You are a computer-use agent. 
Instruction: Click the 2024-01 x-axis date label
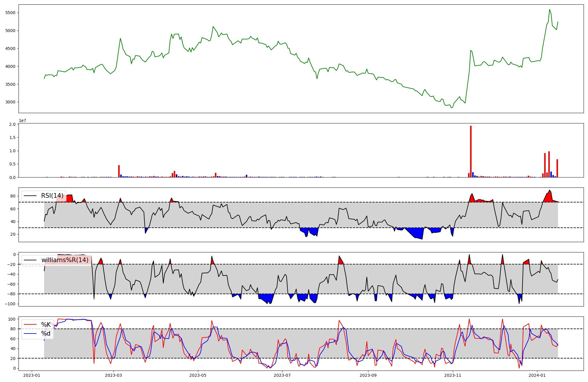537,375
